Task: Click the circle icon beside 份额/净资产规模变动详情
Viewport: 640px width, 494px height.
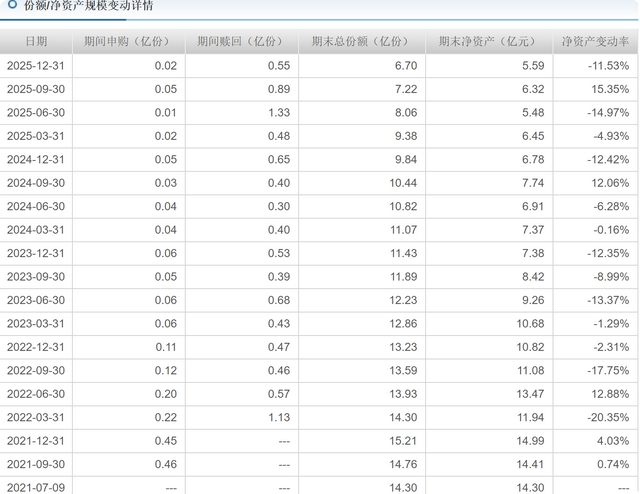Action: coord(13,4)
